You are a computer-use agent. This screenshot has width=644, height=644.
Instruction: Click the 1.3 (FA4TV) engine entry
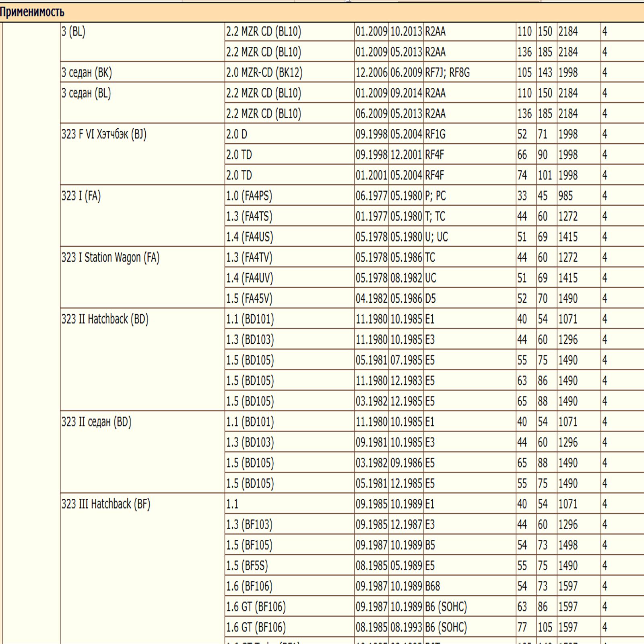pyautogui.click(x=249, y=258)
